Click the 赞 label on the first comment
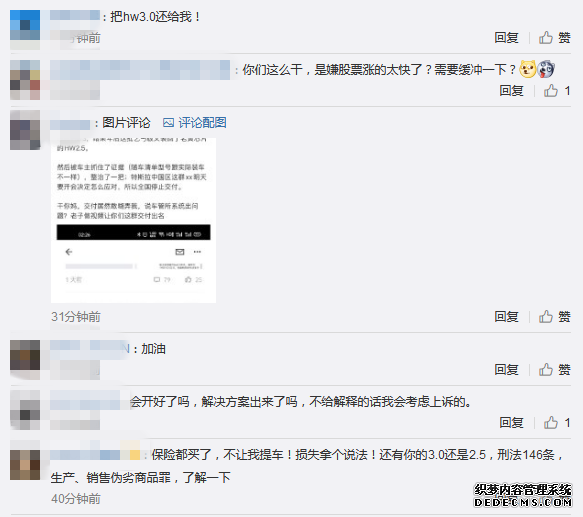The width and height of the screenshot is (583, 517). (564, 38)
